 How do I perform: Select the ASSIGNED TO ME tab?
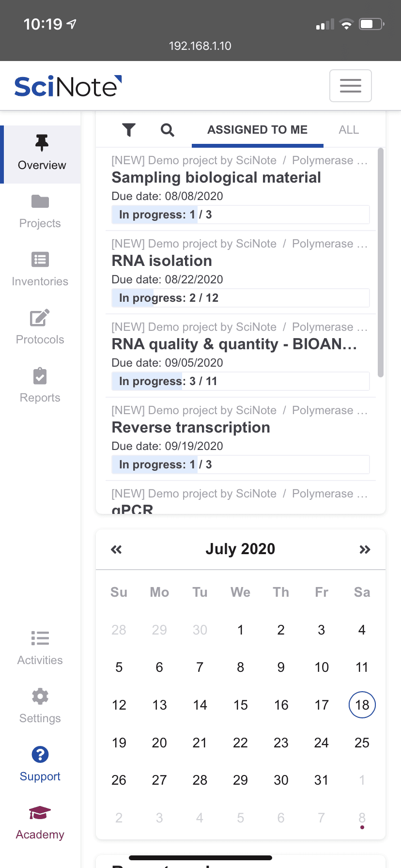pyautogui.click(x=258, y=130)
